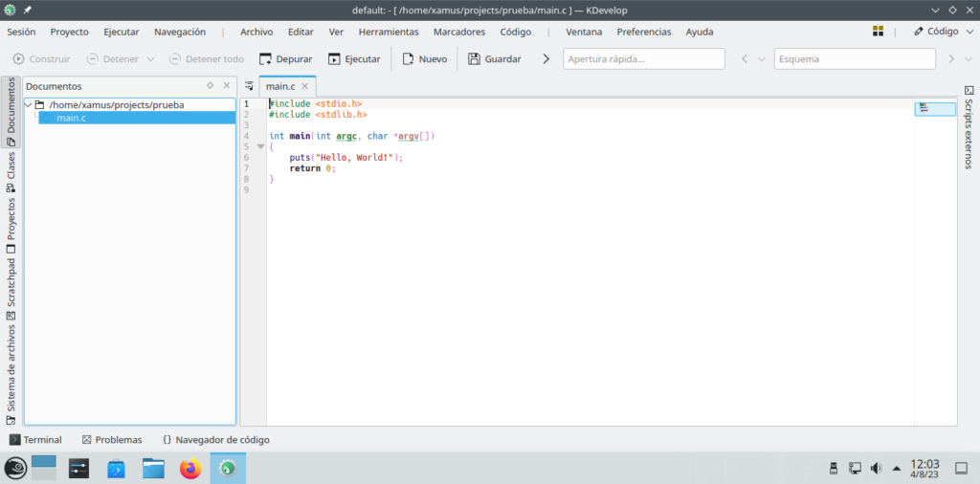Open the Ver menu
This screenshot has height=484, width=980.
click(x=336, y=32)
